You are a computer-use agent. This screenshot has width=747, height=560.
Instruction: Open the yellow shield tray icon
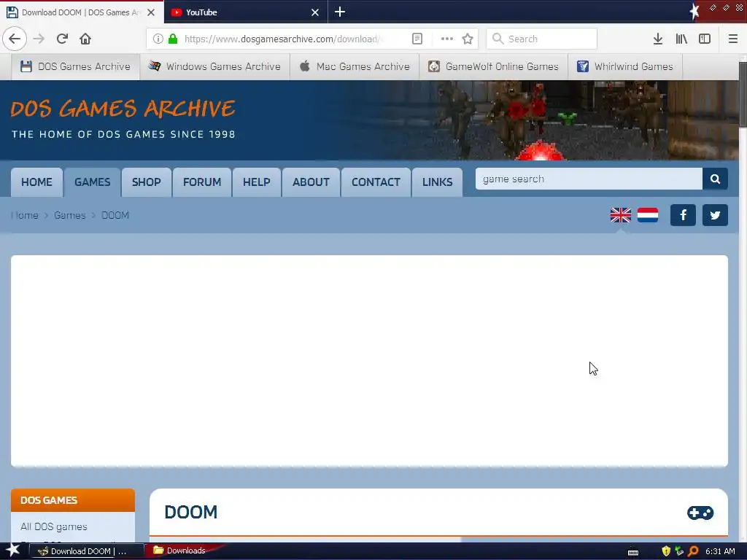(x=666, y=551)
